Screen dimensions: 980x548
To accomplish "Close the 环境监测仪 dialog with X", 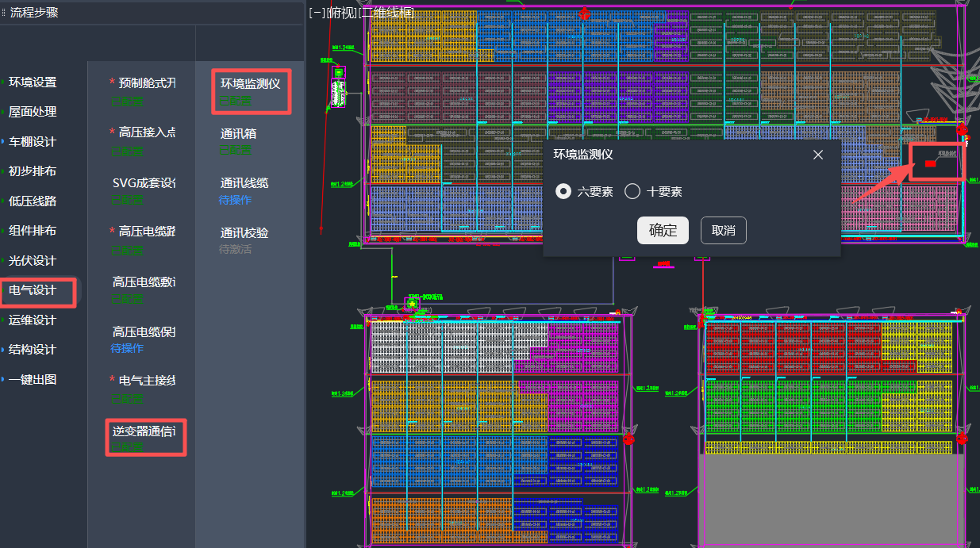I will tap(818, 155).
